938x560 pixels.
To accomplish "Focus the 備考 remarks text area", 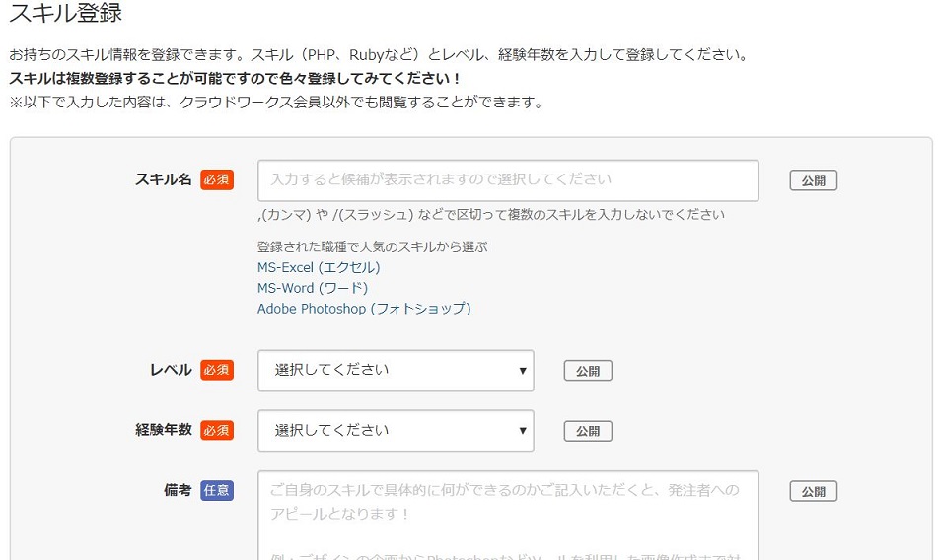I will coord(508,516).
